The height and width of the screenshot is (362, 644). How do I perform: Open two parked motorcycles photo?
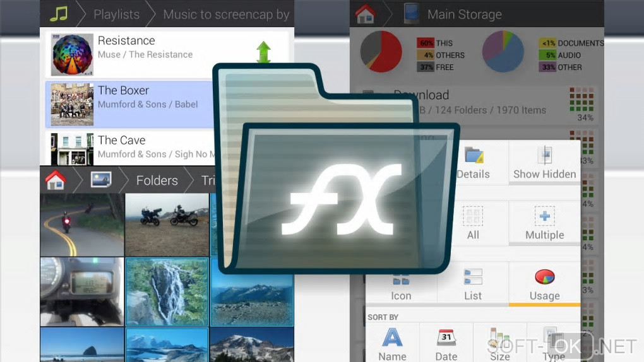[167, 225]
